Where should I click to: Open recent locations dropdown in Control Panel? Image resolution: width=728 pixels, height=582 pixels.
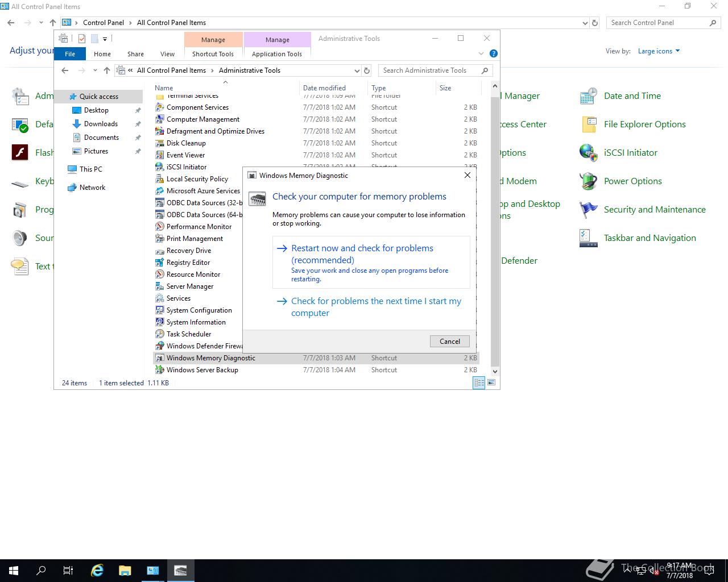pos(41,23)
